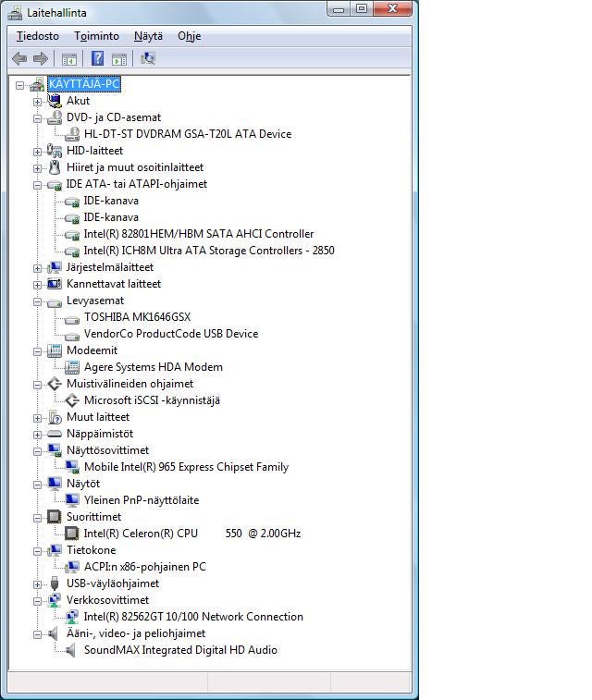Click the Forward arrow toolbar icon

click(40, 58)
